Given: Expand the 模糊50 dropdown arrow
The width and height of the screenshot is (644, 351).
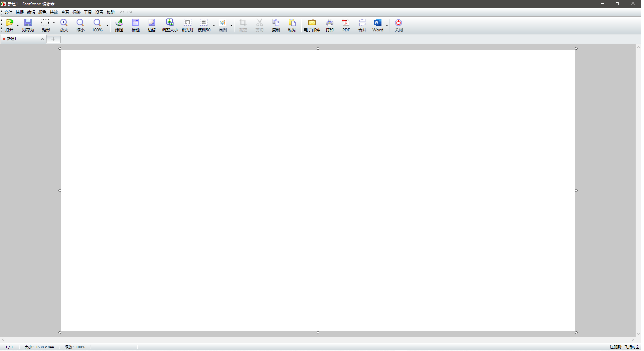Looking at the screenshot, I should 214,25.
